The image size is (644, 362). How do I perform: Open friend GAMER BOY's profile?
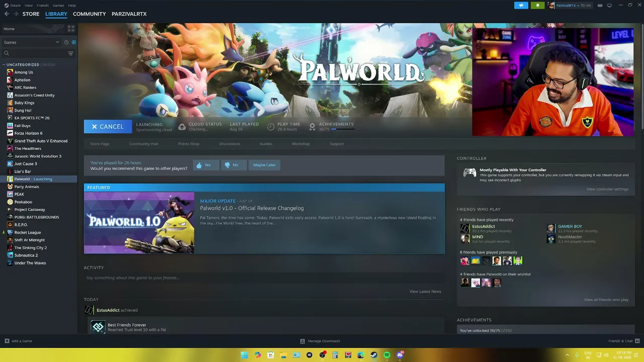[570, 226]
